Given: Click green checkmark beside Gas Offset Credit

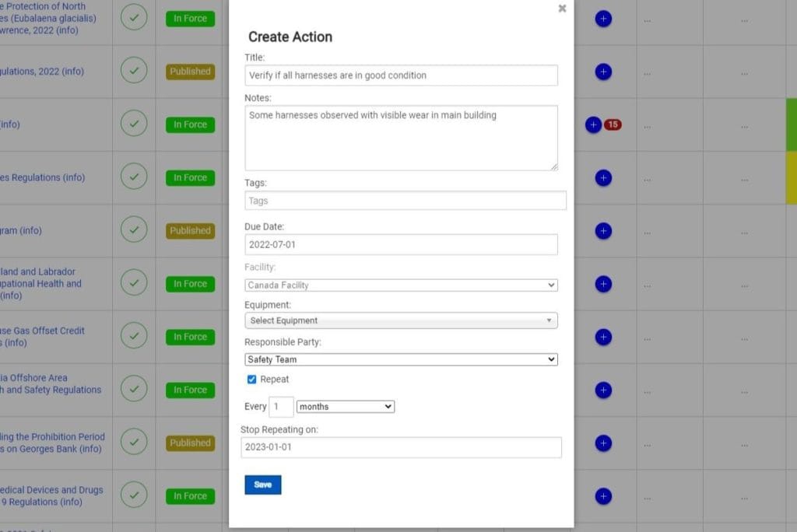Looking at the screenshot, I should (x=134, y=337).
